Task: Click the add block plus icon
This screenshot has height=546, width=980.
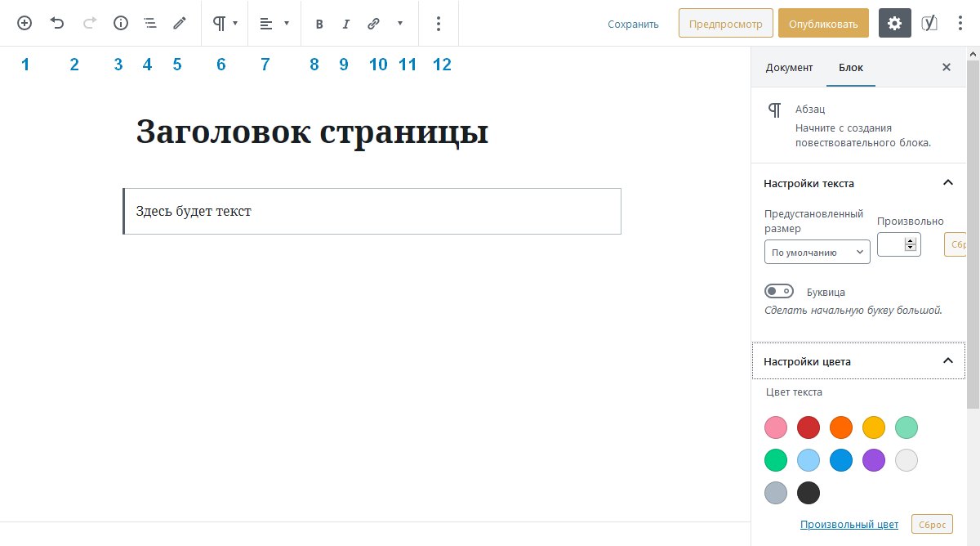Action: 24,23
